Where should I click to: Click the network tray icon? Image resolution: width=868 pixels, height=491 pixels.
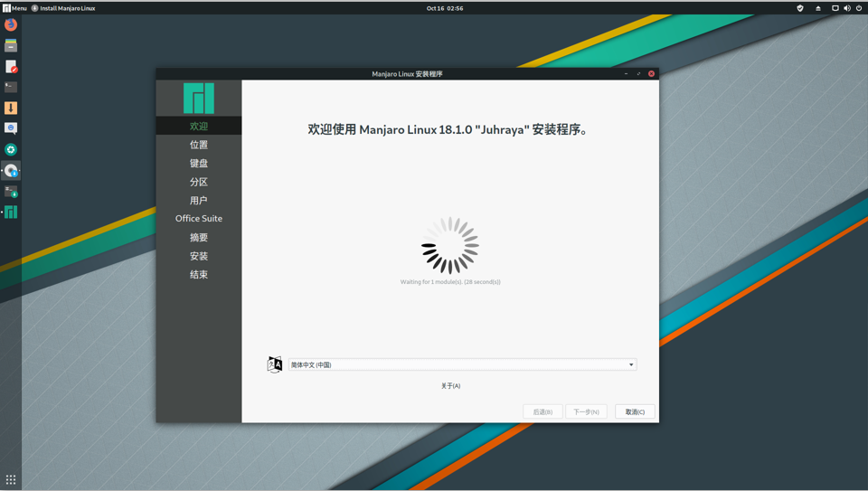pos(835,8)
